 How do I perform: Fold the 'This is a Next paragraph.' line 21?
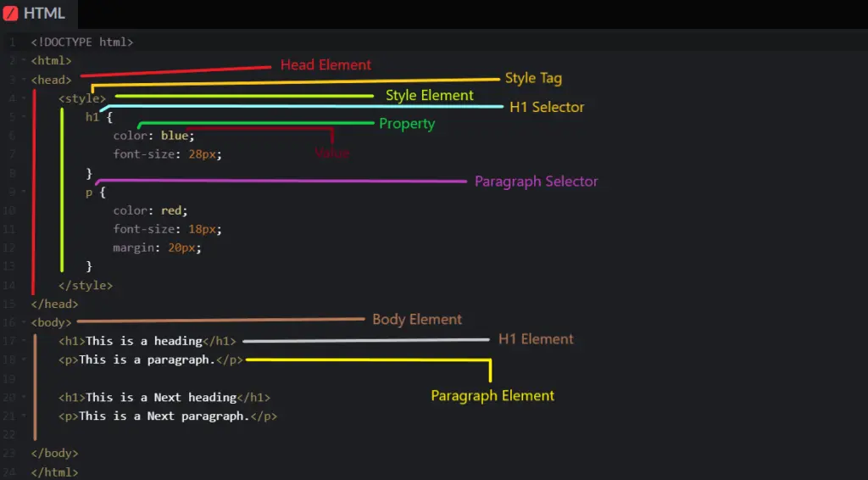coord(24,416)
